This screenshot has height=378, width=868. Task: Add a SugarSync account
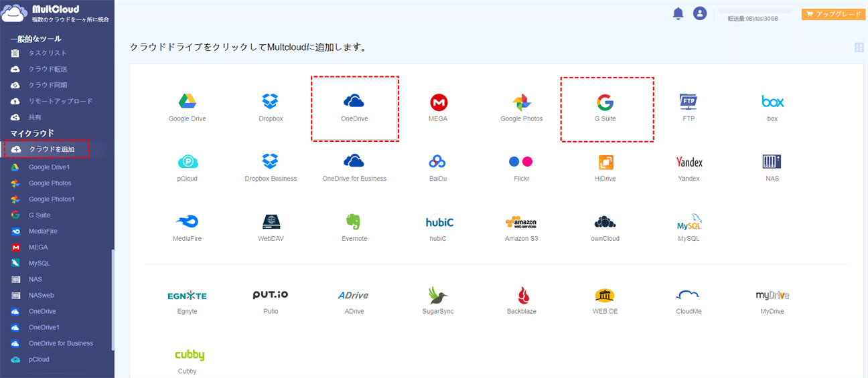(x=438, y=301)
